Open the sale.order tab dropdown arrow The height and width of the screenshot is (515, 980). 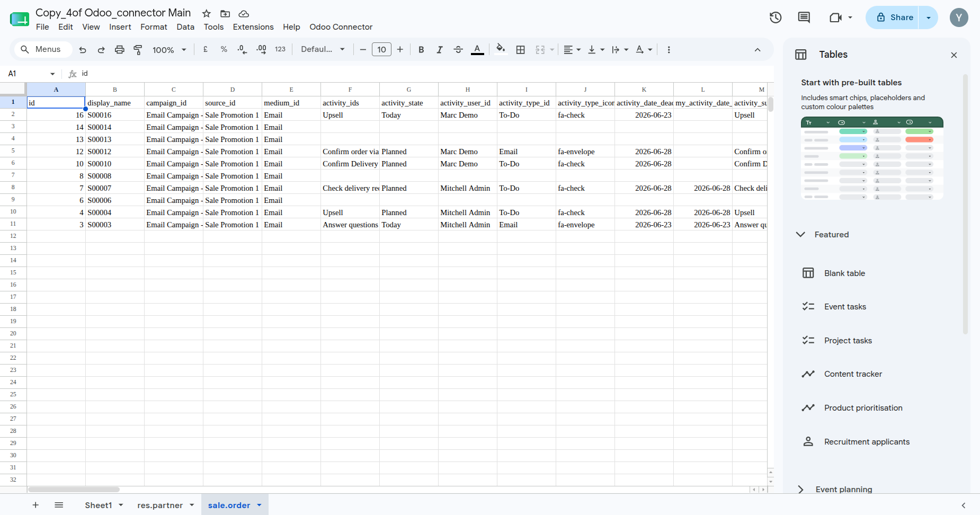259,505
